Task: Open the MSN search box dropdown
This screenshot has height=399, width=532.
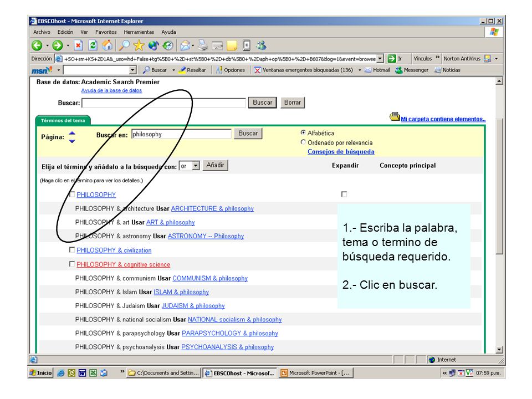Action: click(x=132, y=70)
